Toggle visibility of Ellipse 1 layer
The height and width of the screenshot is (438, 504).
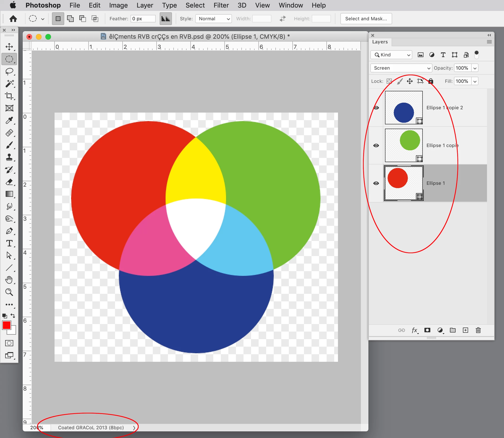point(376,183)
